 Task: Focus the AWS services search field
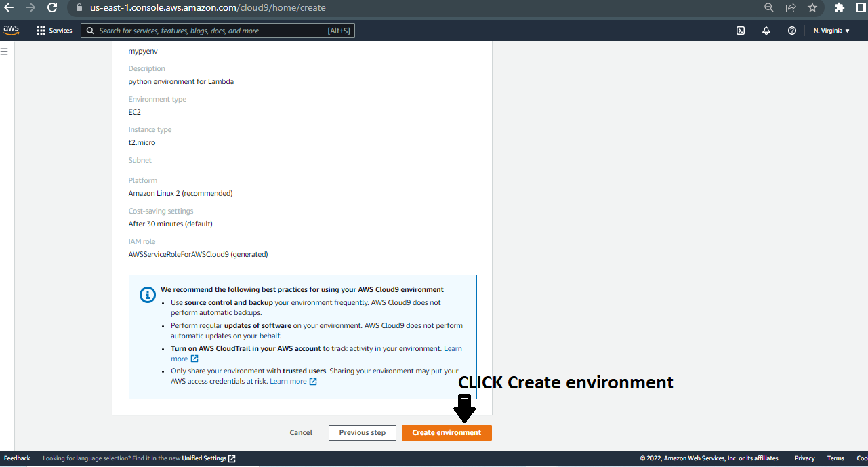tap(218, 31)
